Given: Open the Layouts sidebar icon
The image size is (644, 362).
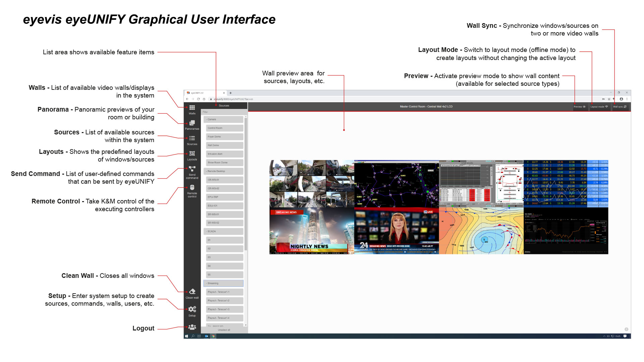Looking at the screenshot, I should [x=192, y=154].
